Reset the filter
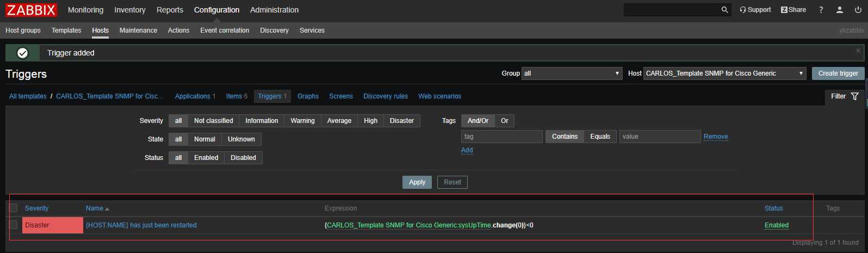The width and height of the screenshot is (868, 253). click(x=452, y=182)
